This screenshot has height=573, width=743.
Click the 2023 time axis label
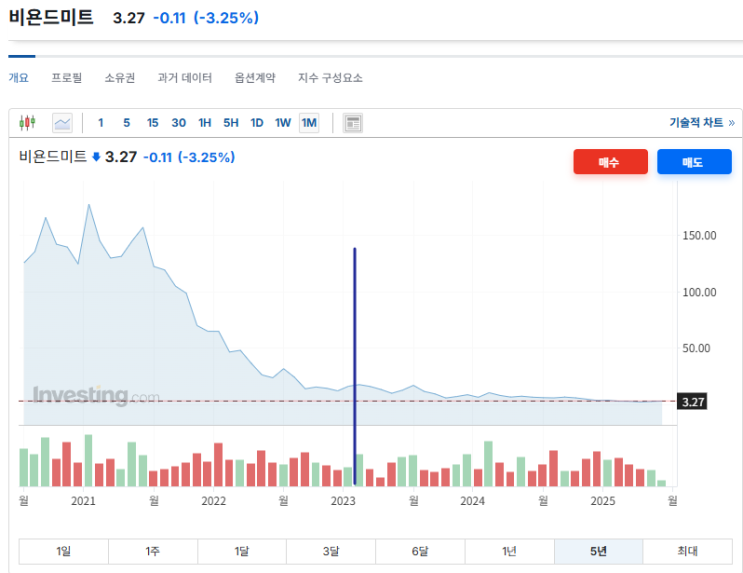click(x=343, y=501)
